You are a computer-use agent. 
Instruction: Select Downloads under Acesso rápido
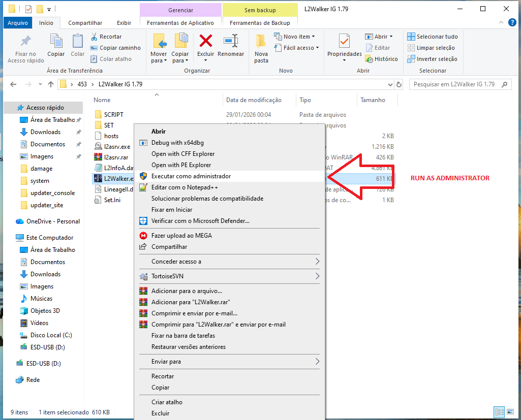pyautogui.click(x=46, y=132)
